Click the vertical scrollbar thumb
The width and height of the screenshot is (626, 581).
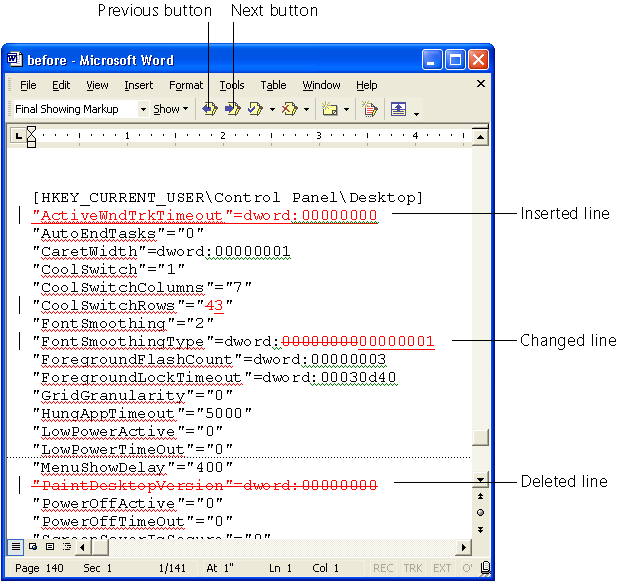point(480,437)
